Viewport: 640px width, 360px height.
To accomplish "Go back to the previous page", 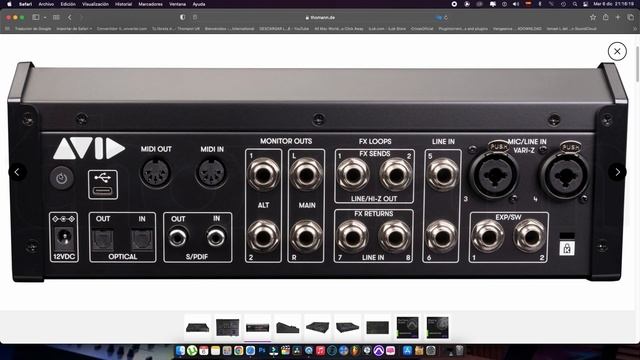I will pyautogui.click(x=70, y=18).
